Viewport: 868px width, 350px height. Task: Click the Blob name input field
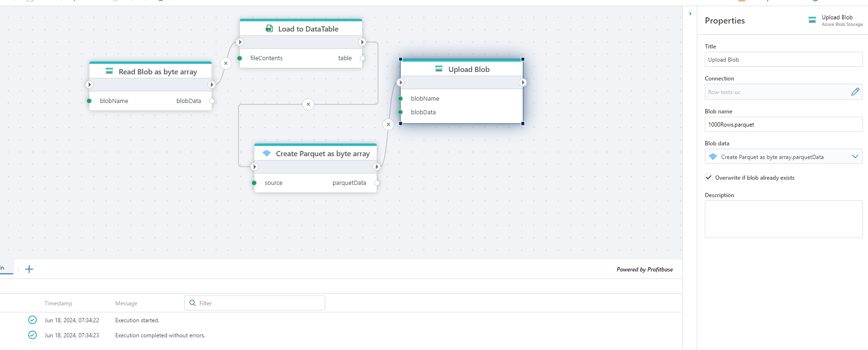click(x=783, y=124)
